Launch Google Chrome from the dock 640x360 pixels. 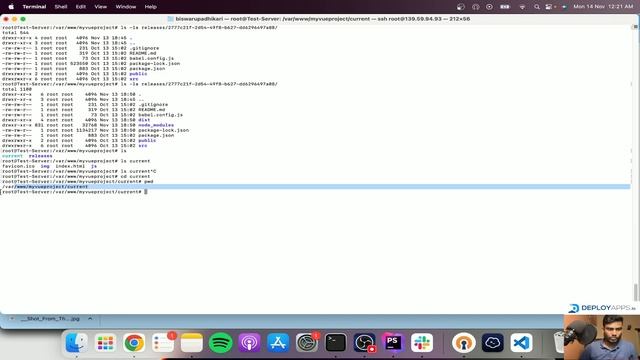[x=134, y=343]
